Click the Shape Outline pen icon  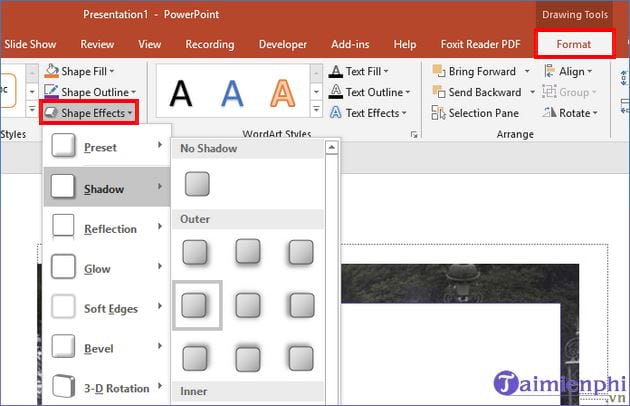click(x=51, y=92)
